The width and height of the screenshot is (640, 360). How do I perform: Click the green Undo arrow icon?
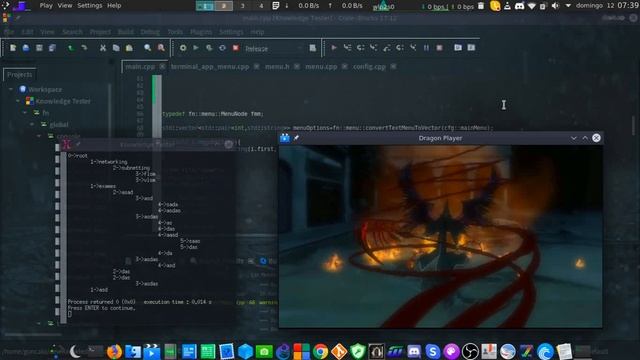(x=71, y=48)
